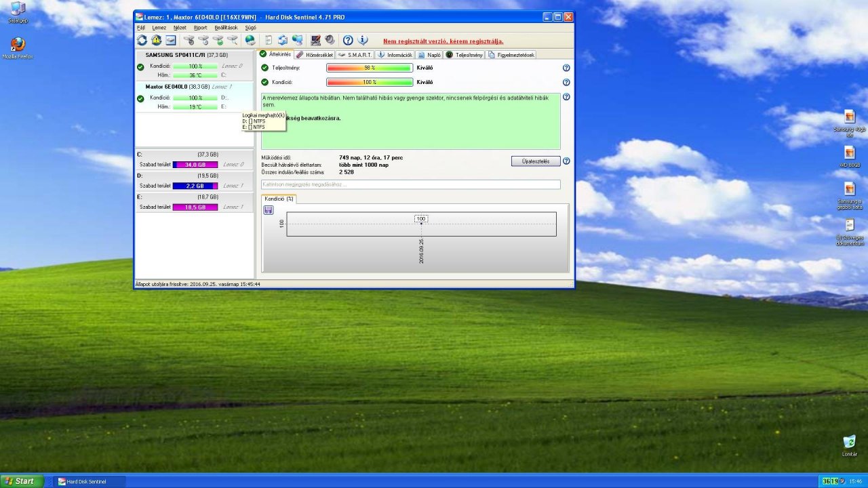Click the networked computers toolbar icon
Viewport: 868px width, 488px height.
click(297, 41)
